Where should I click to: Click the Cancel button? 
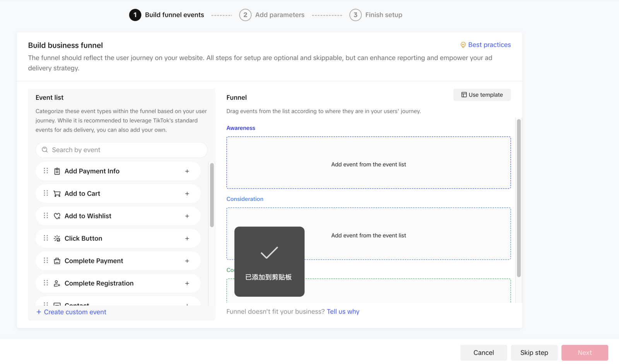484,352
